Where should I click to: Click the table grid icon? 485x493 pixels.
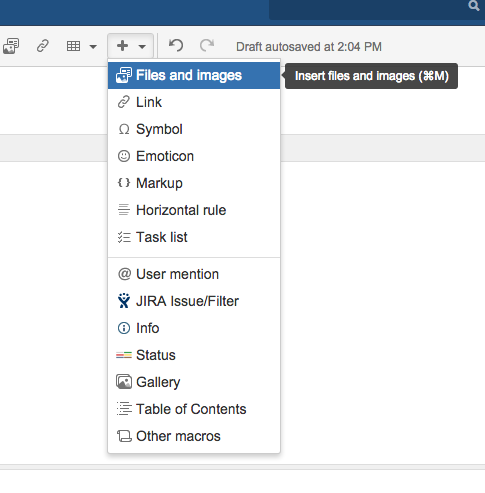point(73,46)
